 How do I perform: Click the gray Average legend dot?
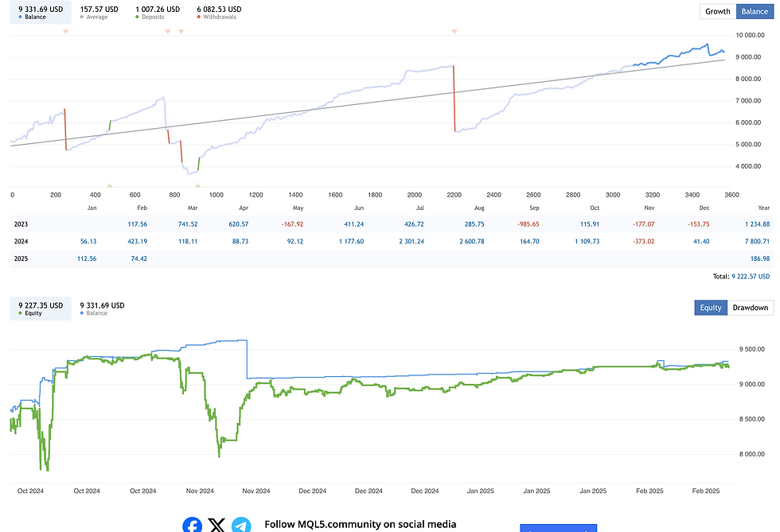pos(80,16)
